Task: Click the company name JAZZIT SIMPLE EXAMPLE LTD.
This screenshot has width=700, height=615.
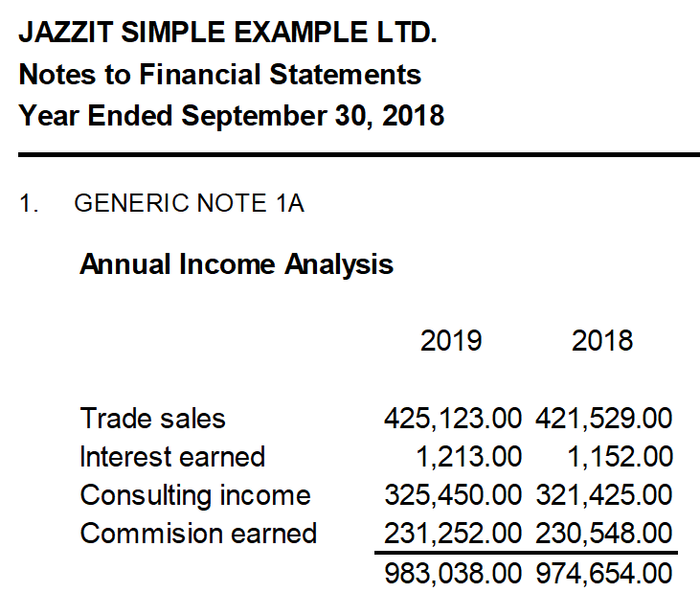Action: point(228,33)
